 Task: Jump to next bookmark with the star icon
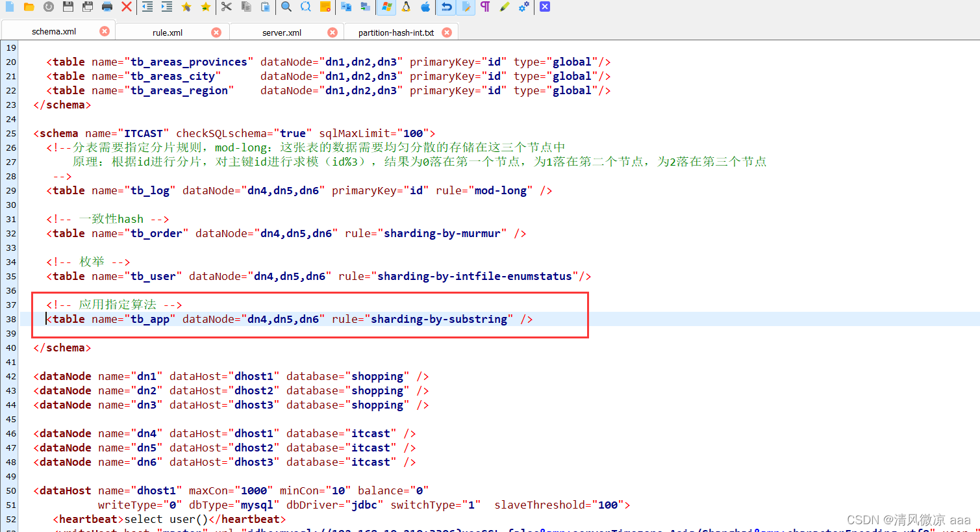(206, 6)
